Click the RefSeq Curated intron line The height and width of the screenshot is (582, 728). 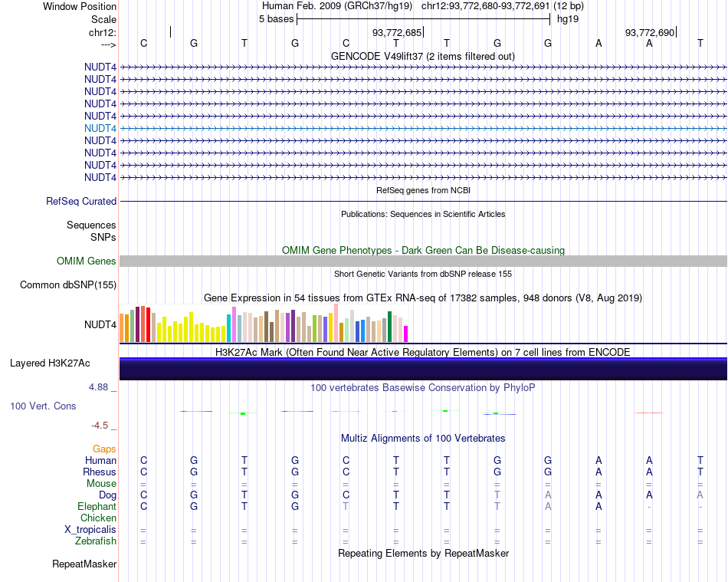tap(424, 201)
